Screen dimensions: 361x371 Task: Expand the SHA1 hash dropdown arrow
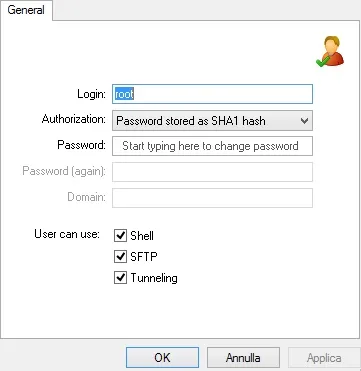tap(304, 121)
